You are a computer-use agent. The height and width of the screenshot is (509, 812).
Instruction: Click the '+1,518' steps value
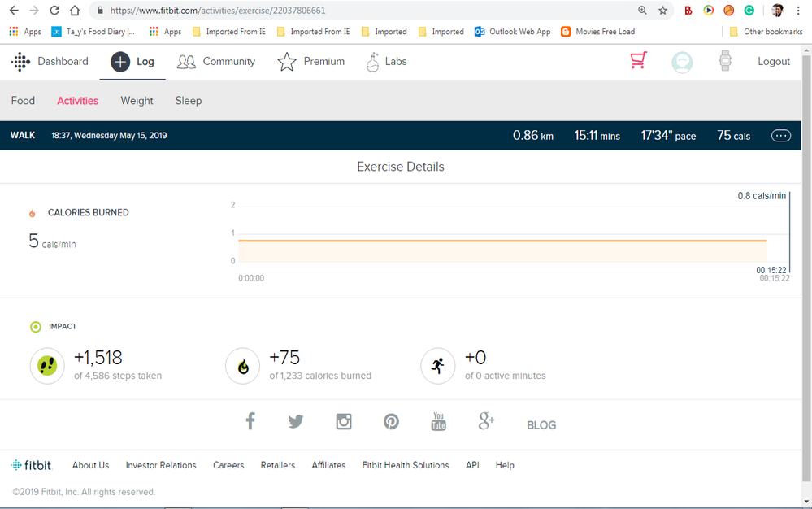tap(98, 358)
